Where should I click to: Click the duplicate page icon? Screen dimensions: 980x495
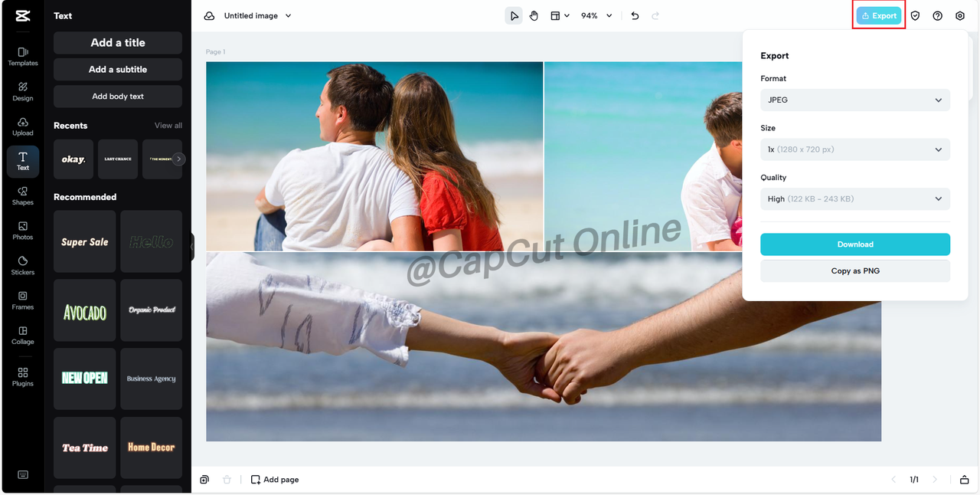coord(204,480)
